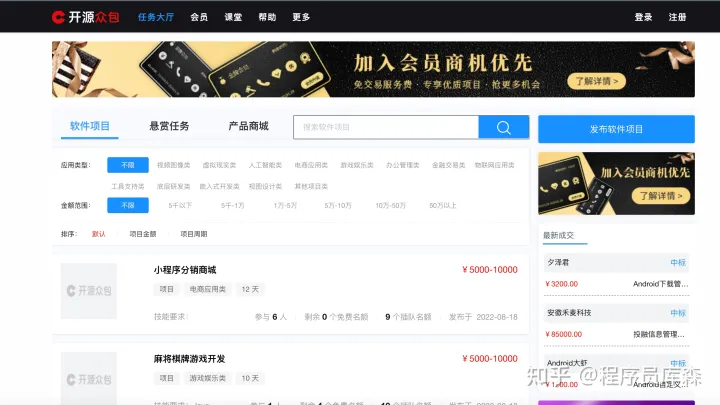This screenshot has width=720, height=405.
Task: Click the 10 天 duration tag
Action: 250,378
